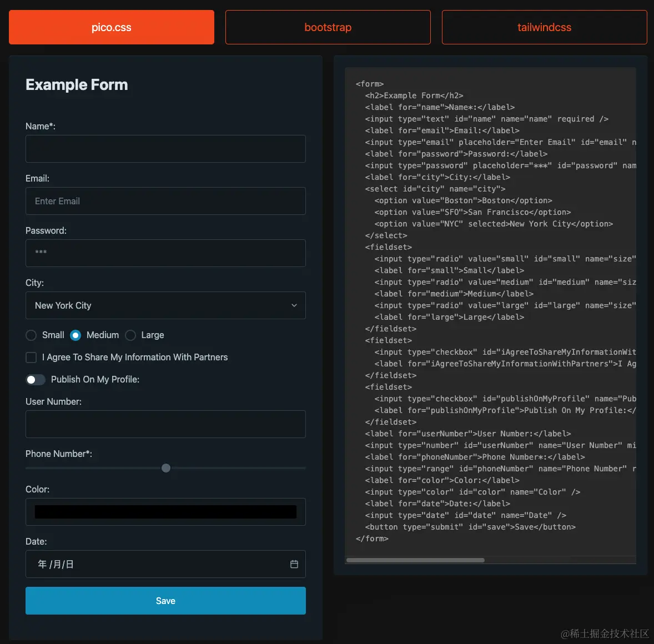Click the '<label for="medium">Medium</label>' code line

click(x=454, y=294)
